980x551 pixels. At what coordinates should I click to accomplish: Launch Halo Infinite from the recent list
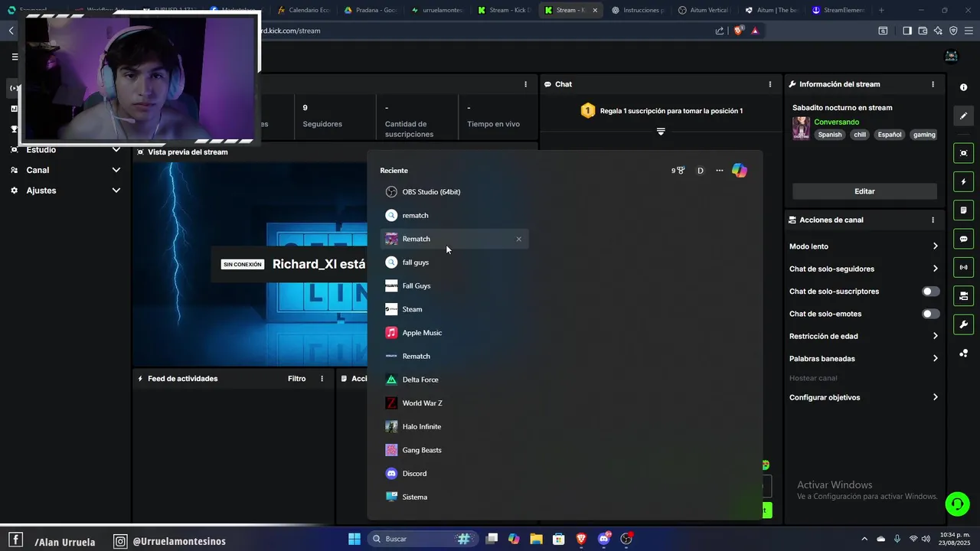(x=454, y=426)
